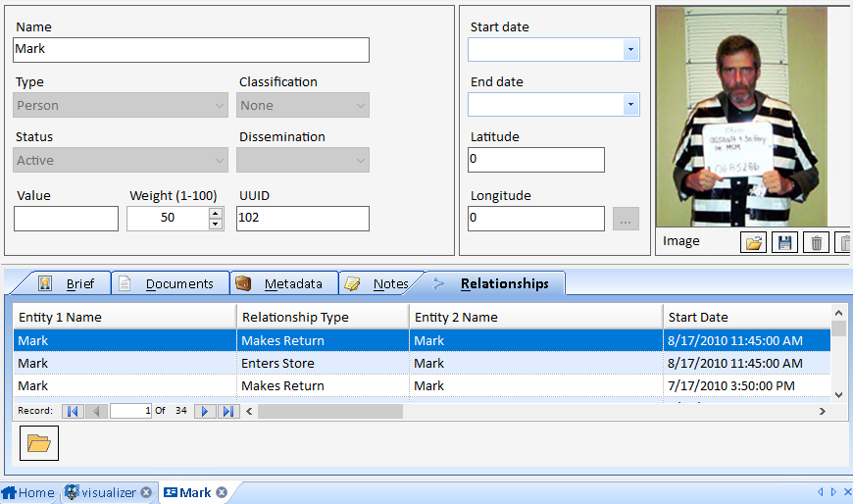The width and height of the screenshot is (853, 504).
Task: Go to next relationship record
Action: click(205, 412)
